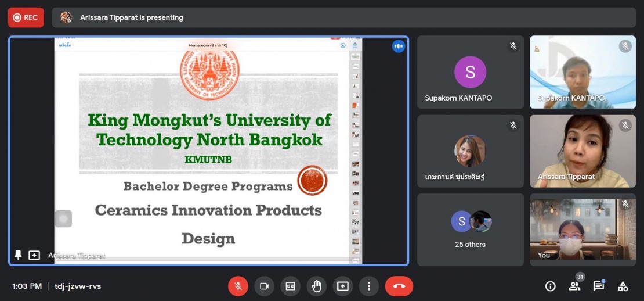Click muted mic icon on 'You' tile

(x=625, y=204)
